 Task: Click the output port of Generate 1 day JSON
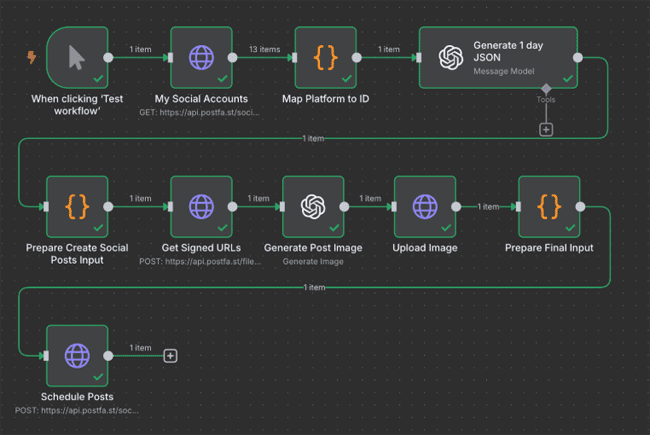[578, 58]
